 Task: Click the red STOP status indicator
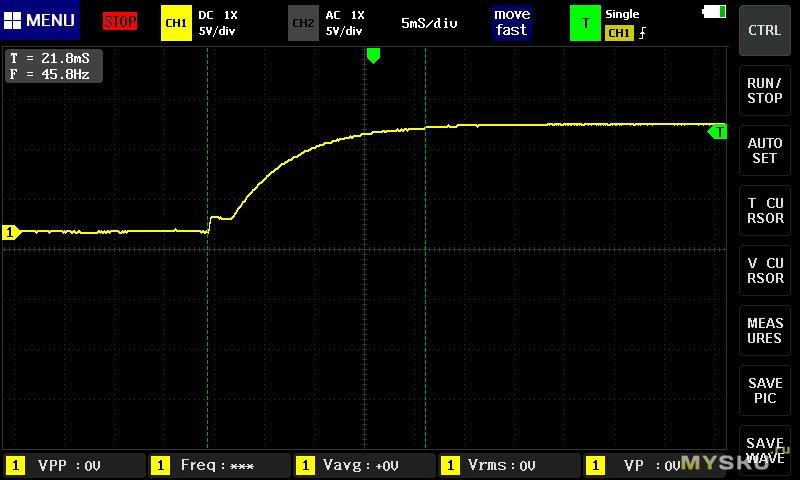120,21
